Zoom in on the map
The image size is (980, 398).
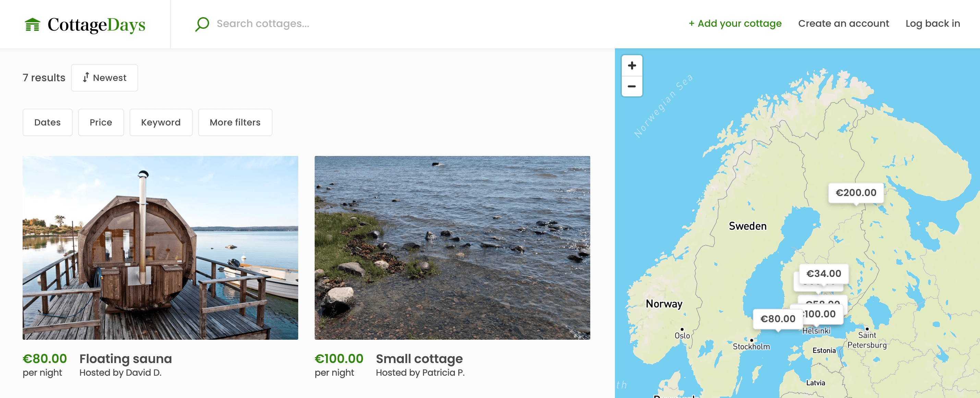click(632, 65)
